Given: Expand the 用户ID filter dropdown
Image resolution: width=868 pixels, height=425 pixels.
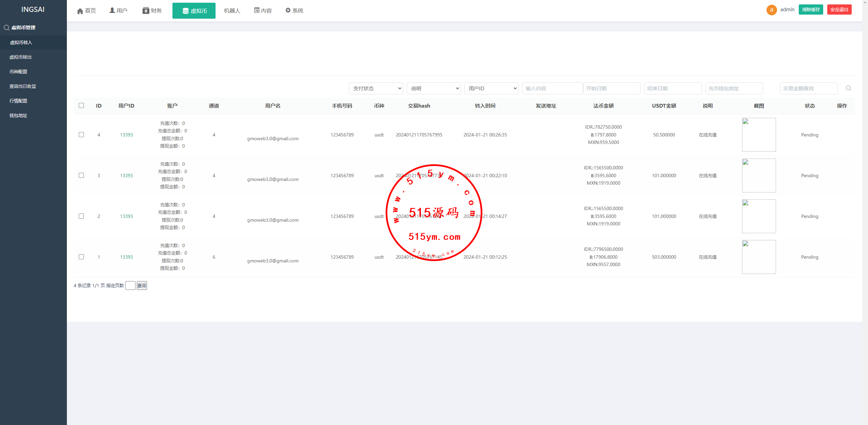Looking at the screenshot, I should click(491, 88).
